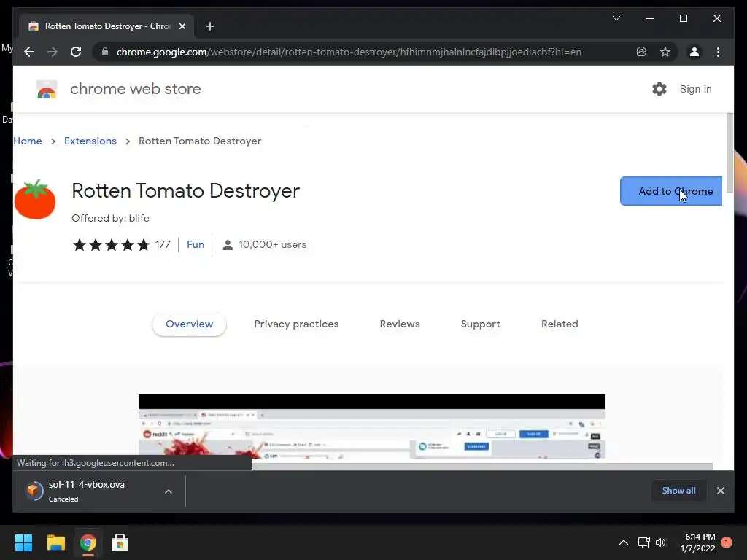View site information lock icon
This screenshot has height=560, width=747.
click(105, 52)
